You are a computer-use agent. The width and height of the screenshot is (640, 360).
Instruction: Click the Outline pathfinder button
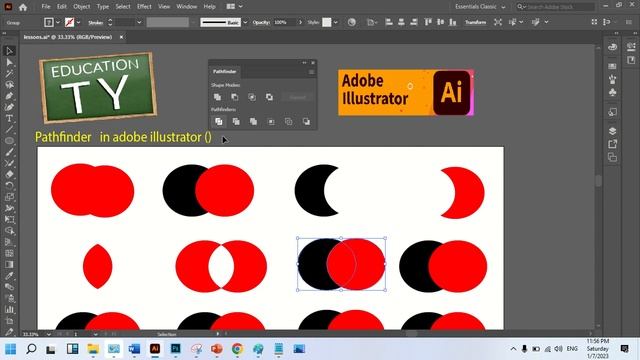tap(289, 122)
